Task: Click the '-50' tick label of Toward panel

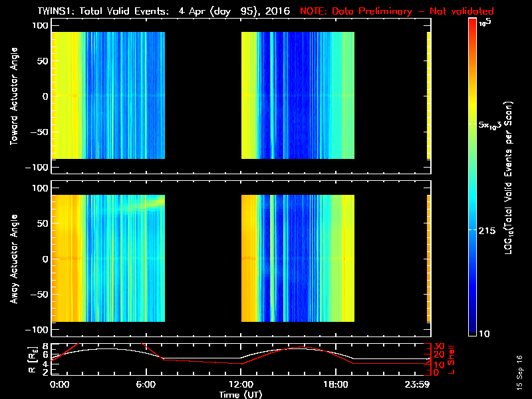Action: (x=39, y=132)
